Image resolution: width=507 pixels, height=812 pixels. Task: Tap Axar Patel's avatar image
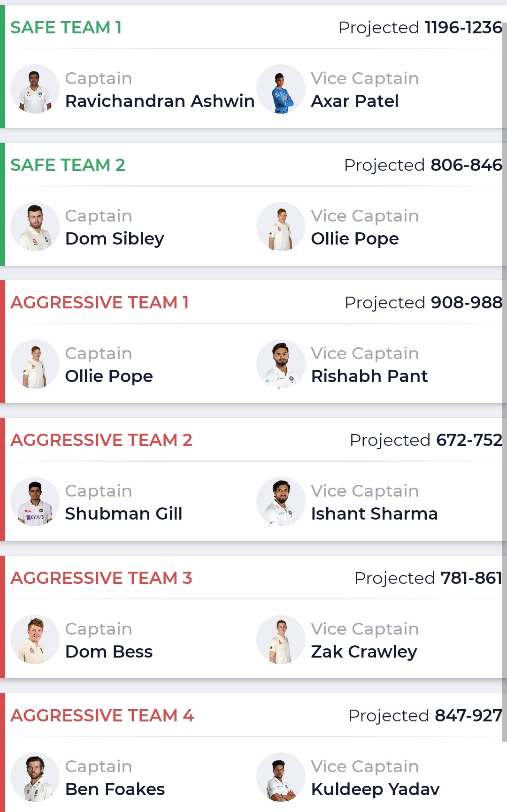(x=281, y=89)
